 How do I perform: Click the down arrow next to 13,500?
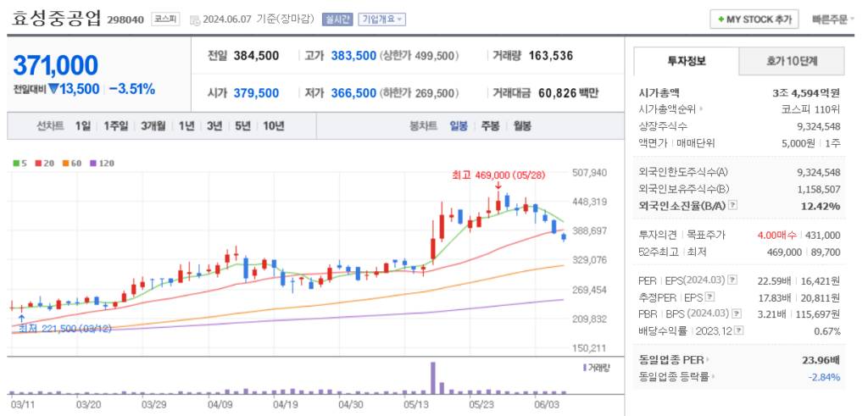click(53, 88)
